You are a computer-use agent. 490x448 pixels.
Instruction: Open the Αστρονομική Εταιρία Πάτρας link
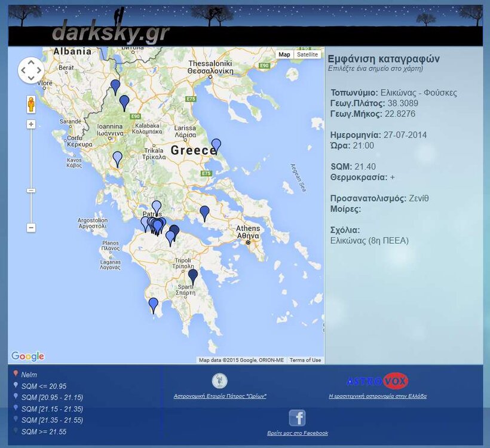tap(219, 396)
